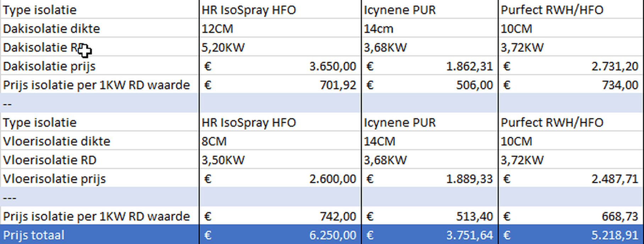Click the '--' separator label cell
This screenshot has height=244, width=644.
100,103
